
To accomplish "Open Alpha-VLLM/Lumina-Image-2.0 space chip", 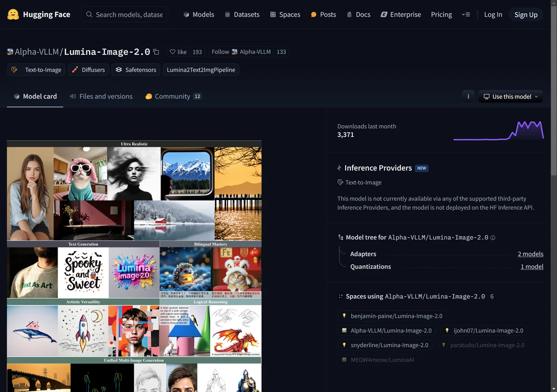I will click(x=387, y=330).
